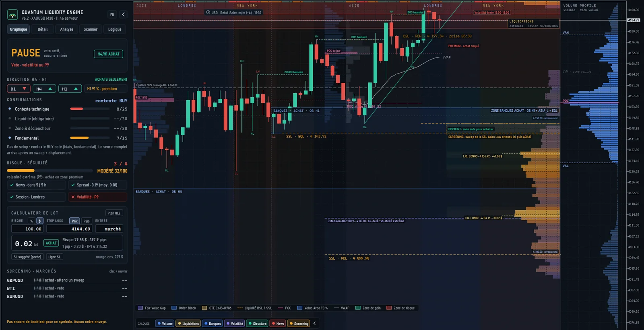Click the H4/H1 ACHAT badge
The width and height of the screenshot is (644, 330).
109,54
